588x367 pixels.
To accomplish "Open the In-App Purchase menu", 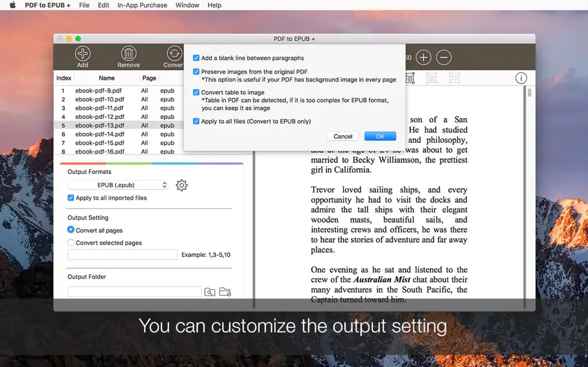I will click(142, 5).
